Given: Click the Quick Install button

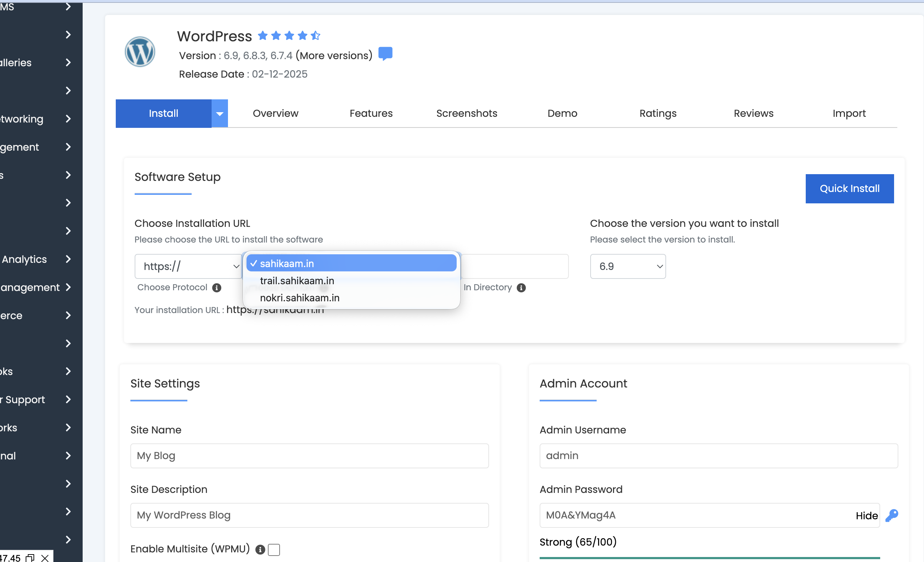Looking at the screenshot, I should tap(850, 189).
